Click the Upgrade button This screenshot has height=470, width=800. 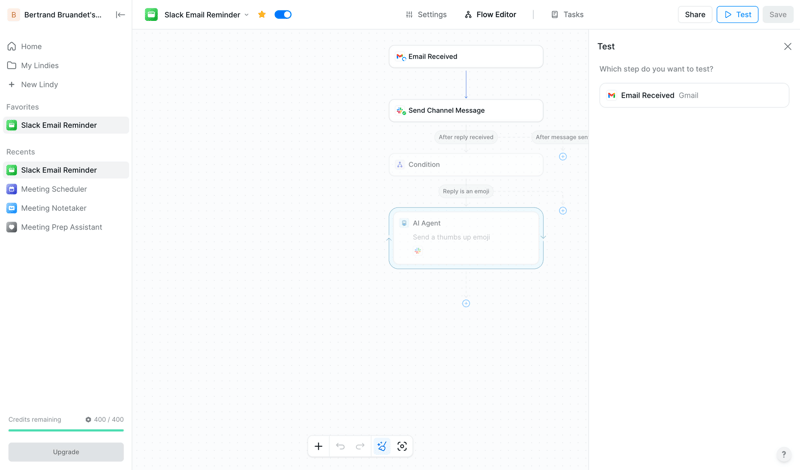pyautogui.click(x=66, y=452)
